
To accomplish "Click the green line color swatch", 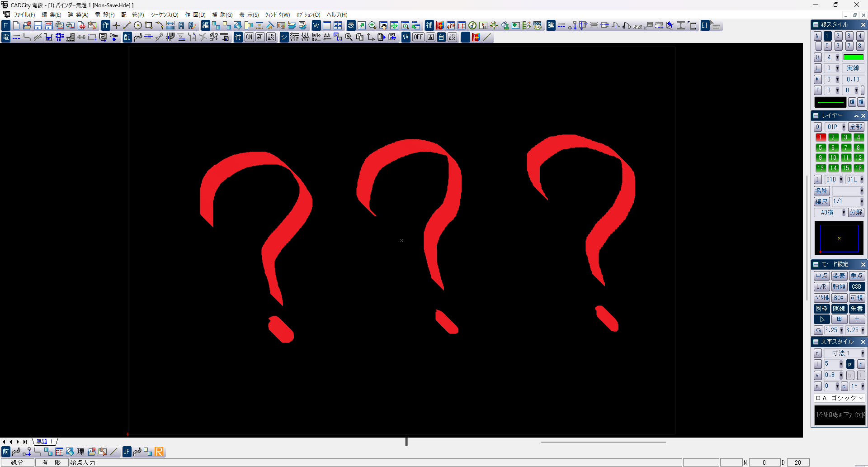I will tap(853, 57).
